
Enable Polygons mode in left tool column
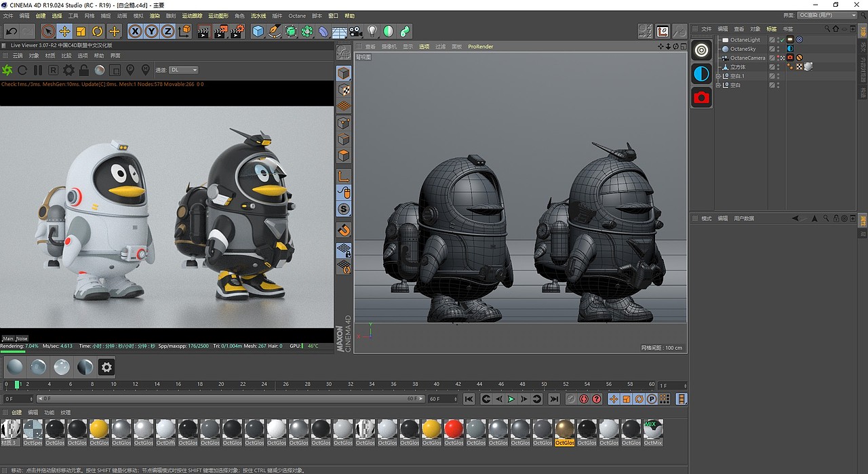344,156
